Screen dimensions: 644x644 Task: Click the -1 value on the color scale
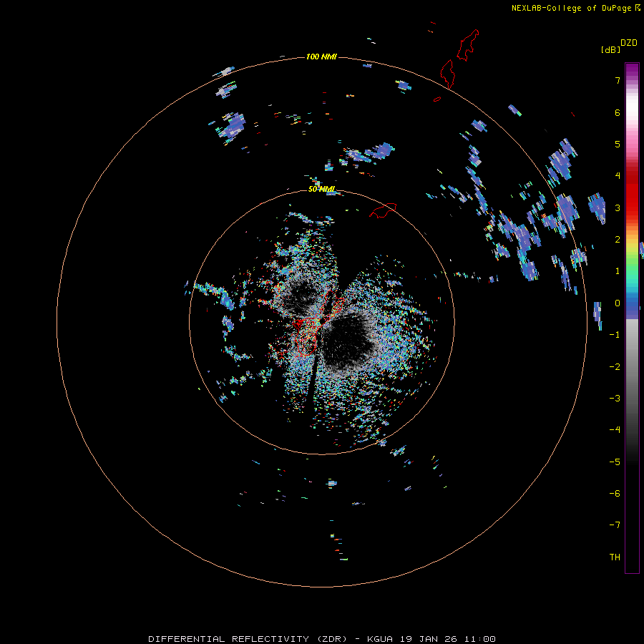coord(615,335)
